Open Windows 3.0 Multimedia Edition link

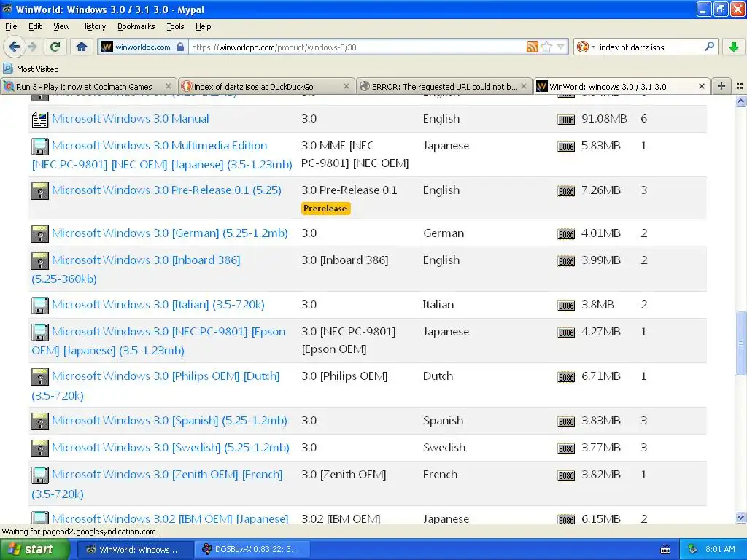(x=161, y=155)
